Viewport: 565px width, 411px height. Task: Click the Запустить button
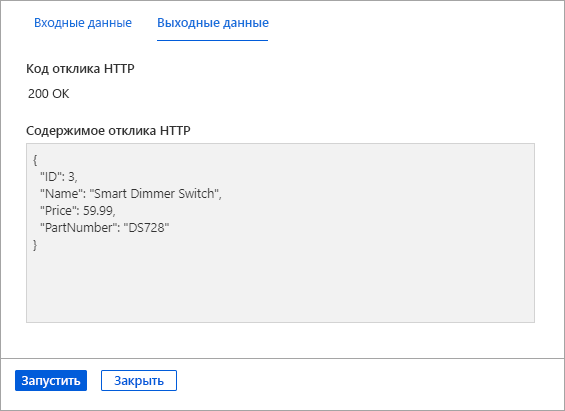(51, 380)
